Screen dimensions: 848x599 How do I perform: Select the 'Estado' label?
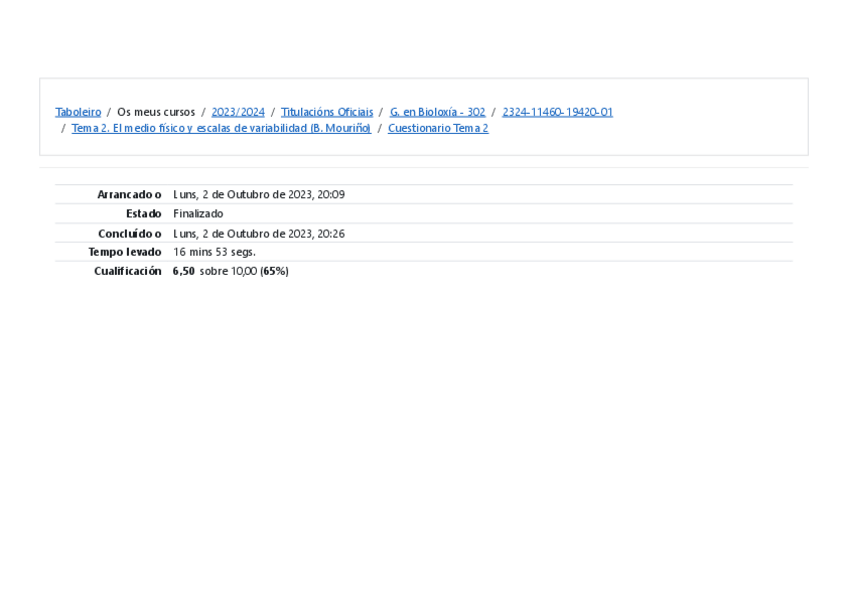click(x=144, y=214)
